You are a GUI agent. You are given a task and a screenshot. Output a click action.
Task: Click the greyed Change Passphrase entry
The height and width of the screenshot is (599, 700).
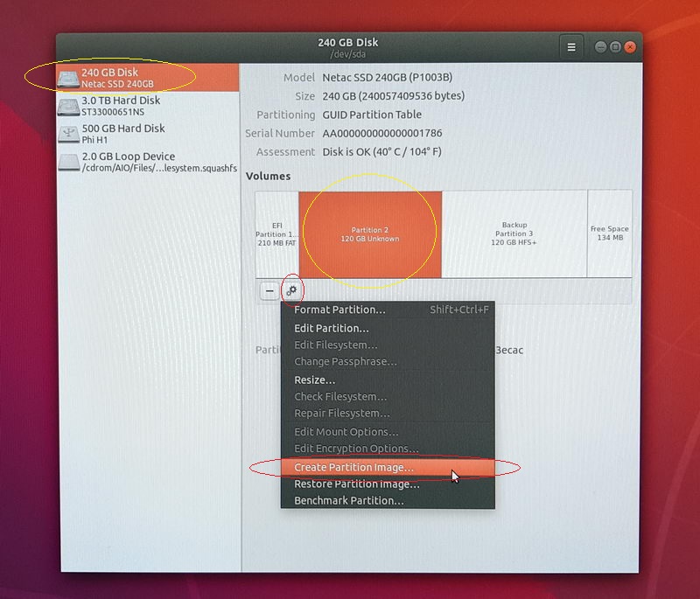pyautogui.click(x=388, y=361)
